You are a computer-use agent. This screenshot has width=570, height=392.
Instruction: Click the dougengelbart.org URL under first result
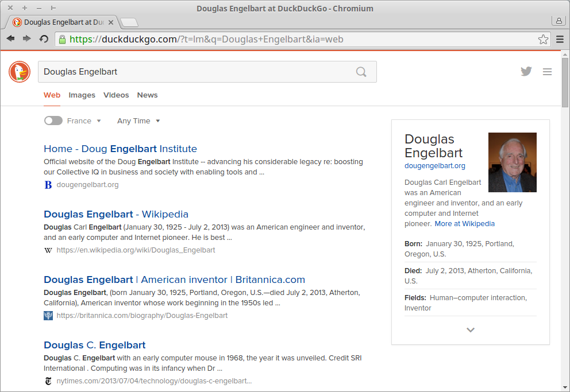(87, 185)
